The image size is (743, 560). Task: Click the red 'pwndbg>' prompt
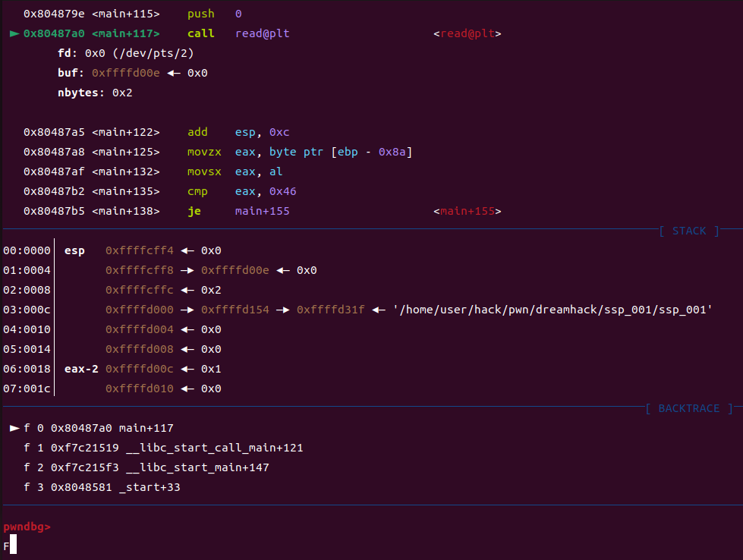[27, 527]
